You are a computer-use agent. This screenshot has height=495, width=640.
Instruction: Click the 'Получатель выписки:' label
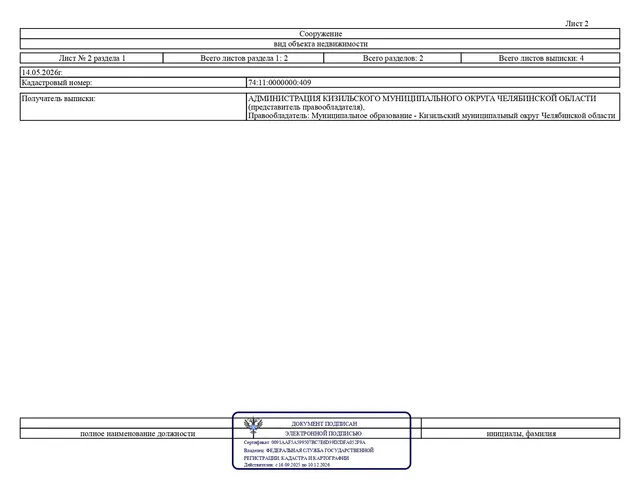tap(58, 98)
